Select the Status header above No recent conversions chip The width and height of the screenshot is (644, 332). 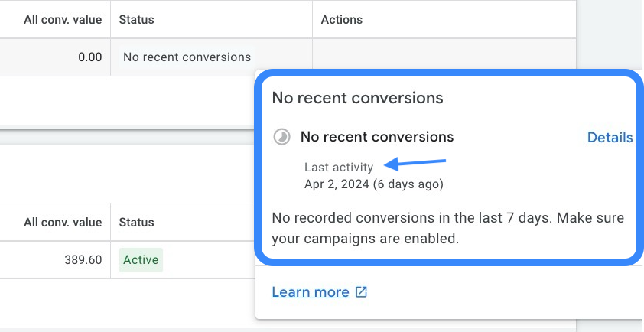pyautogui.click(x=136, y=20)
